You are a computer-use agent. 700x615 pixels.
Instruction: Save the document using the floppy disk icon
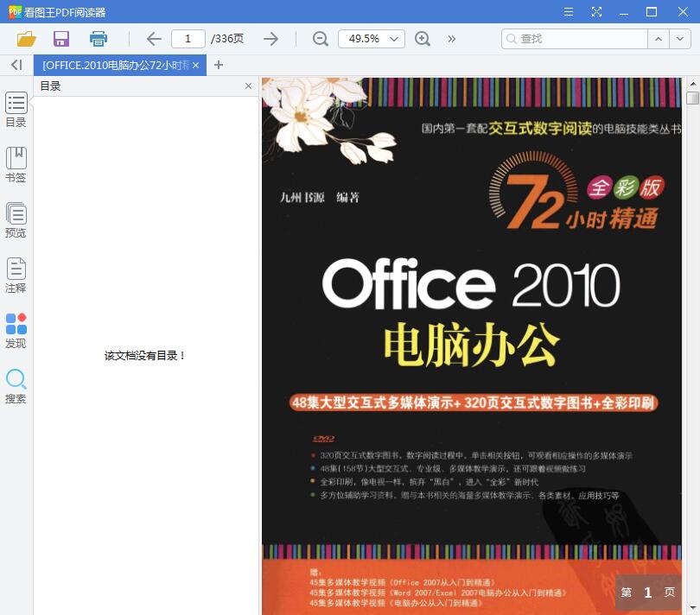tap(61, 39)
